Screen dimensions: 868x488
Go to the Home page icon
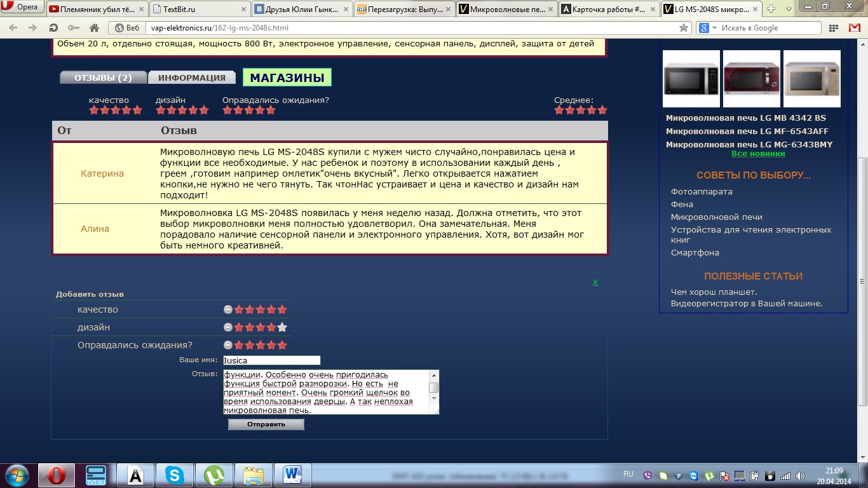94,28
